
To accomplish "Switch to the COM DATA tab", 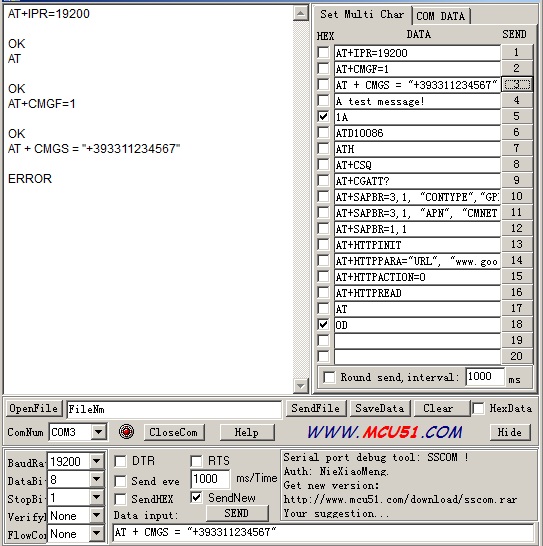I will 441,16.
